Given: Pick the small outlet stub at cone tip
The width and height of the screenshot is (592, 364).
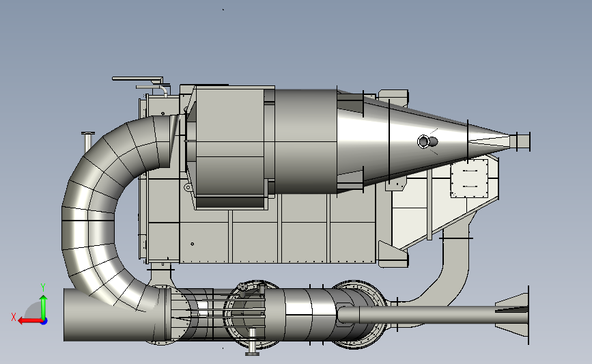Looking at the screenshot, I should pos(520,141).
